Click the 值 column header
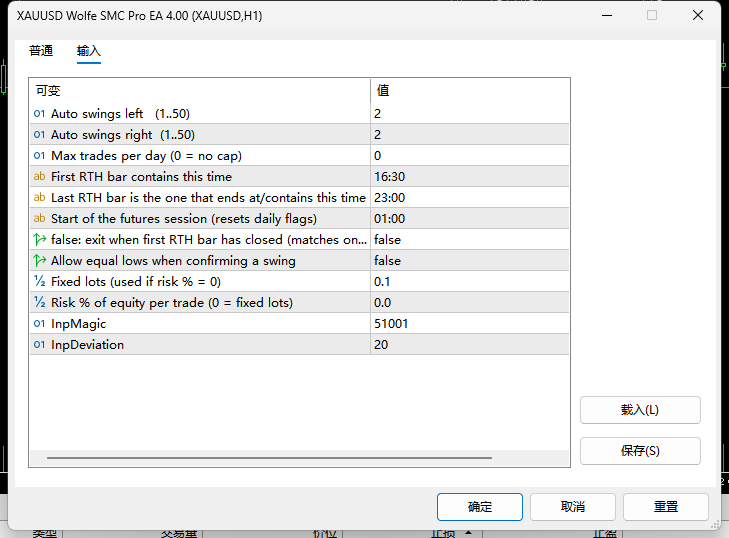Viewport: 729px width, 538px height. (x=470, y=90)
